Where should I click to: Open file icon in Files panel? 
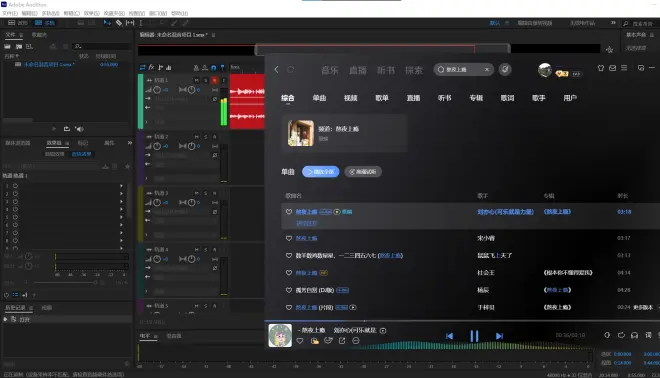(x=8, y=46)
